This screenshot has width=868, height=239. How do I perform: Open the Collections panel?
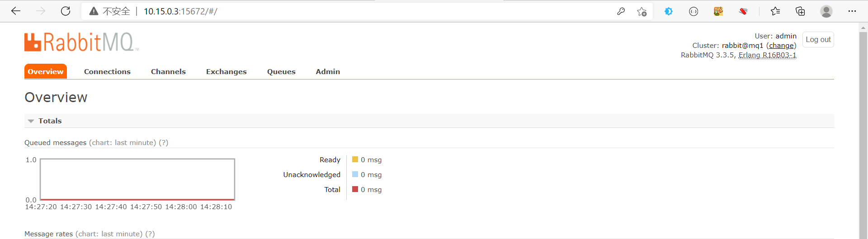click(x=800, y=11)
